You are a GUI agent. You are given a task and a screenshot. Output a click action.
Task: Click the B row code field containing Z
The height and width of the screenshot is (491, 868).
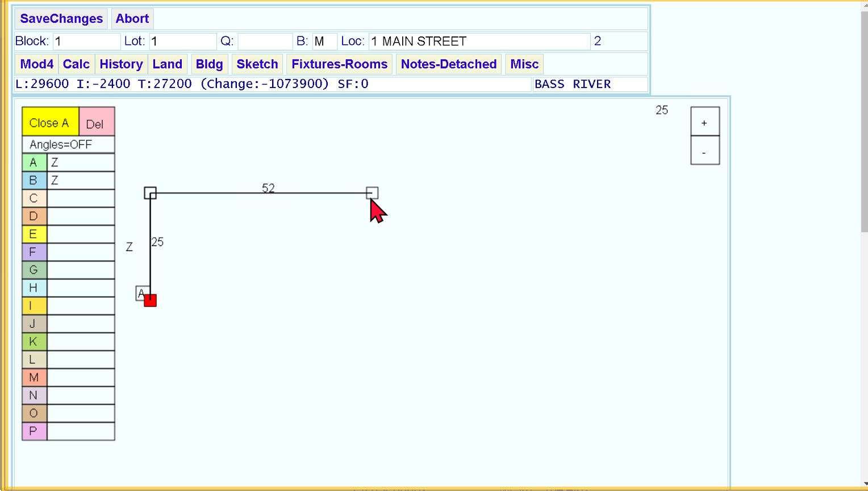(81, 180)
